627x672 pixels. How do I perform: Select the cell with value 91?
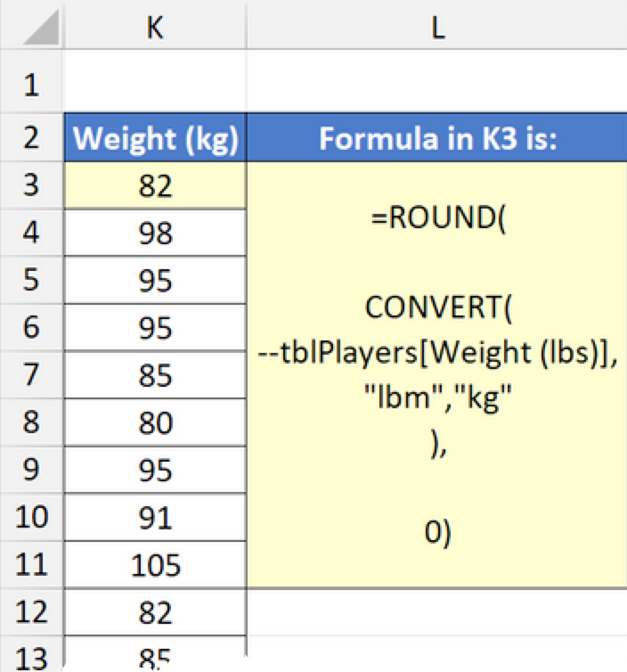(155, 518)
